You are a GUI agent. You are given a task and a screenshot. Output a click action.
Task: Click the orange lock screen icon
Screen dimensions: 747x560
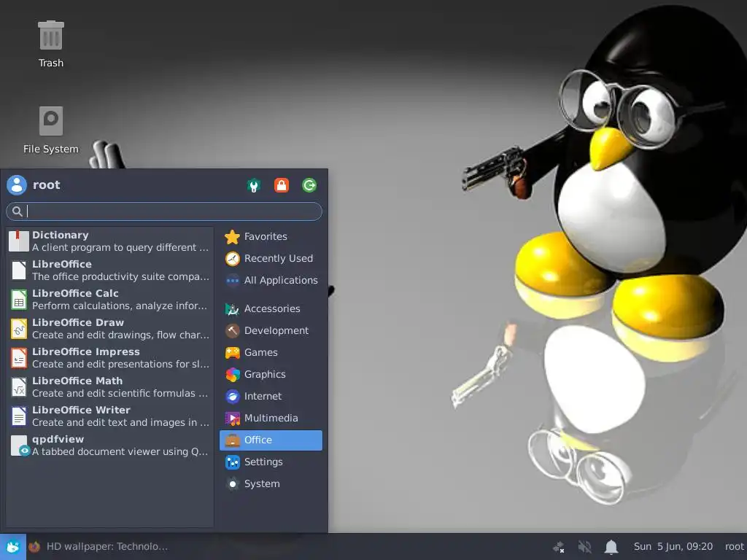pos(282,185)
